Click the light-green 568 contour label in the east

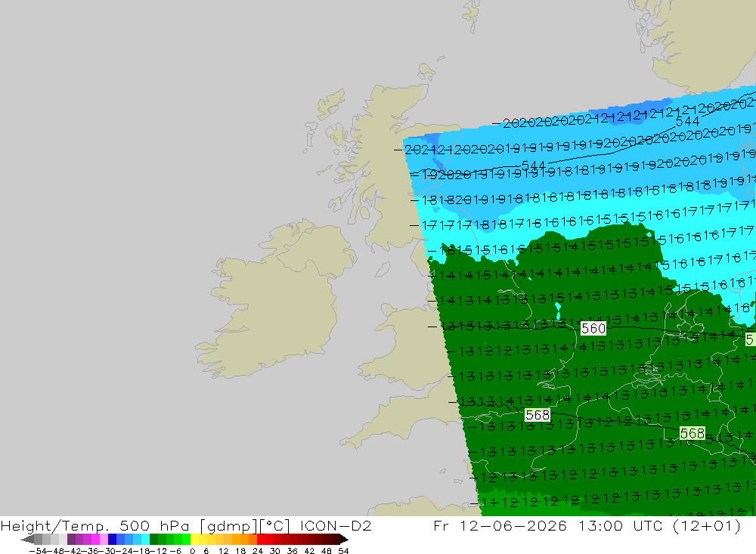pos(692,433)
